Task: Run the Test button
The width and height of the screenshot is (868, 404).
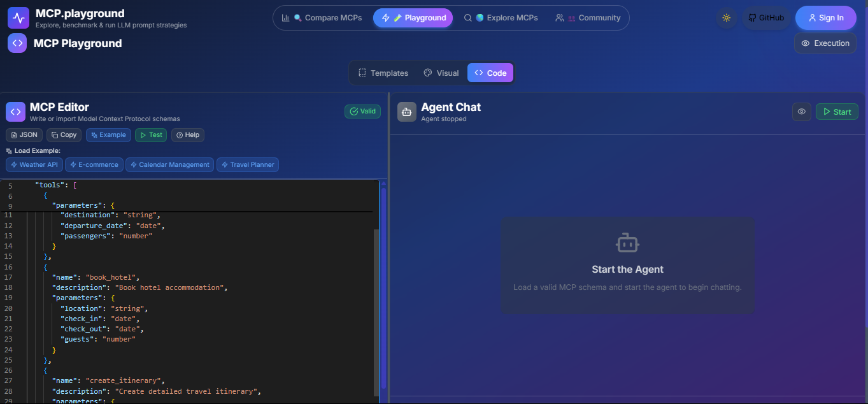Action: pyautogui.click(x=151, y=135)
